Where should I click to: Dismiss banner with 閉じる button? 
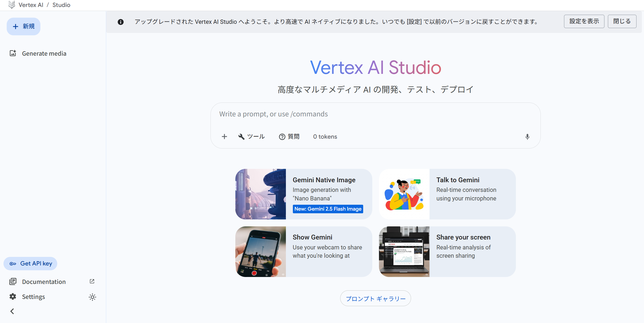(622, 21)
